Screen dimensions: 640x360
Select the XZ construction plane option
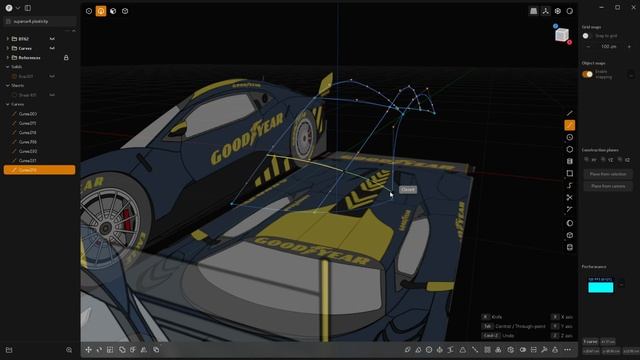coord(624,160)
